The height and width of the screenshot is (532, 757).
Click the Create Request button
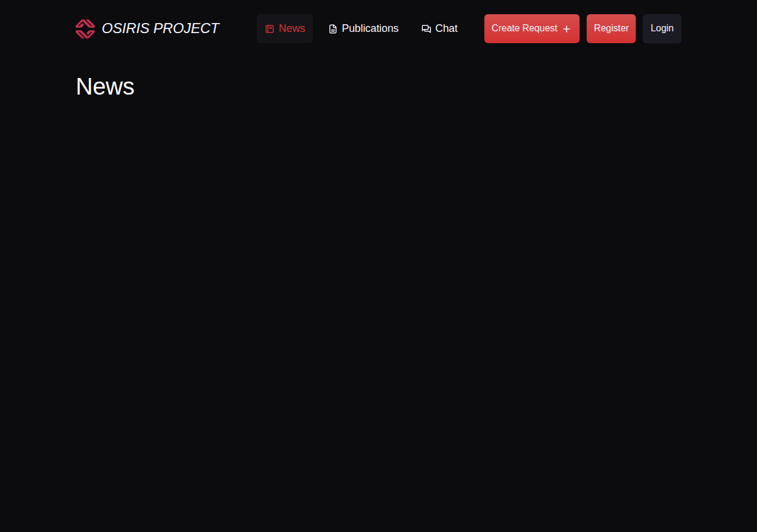(532, 28)
